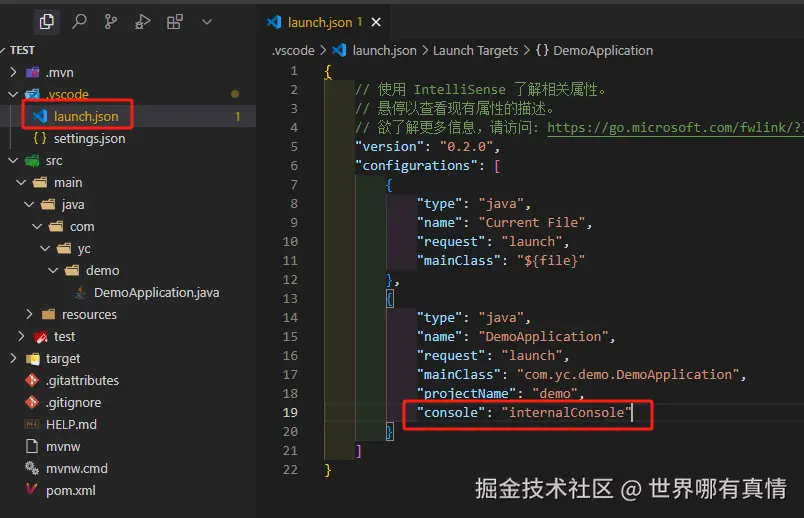Image resolution: width=804 pixels, height=518 pixels.
Task: Click the "0.2.0" version value
Action: coord(467,147)
